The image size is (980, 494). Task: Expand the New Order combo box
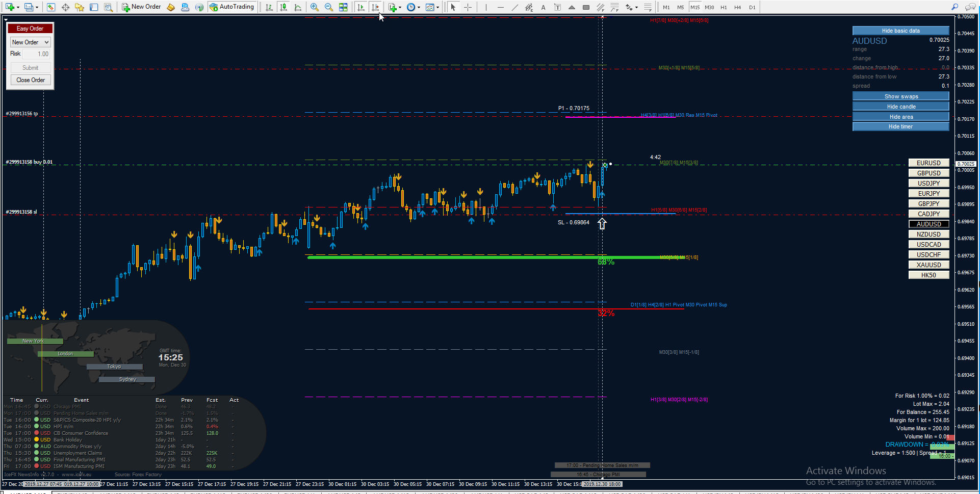coord(30,42)
